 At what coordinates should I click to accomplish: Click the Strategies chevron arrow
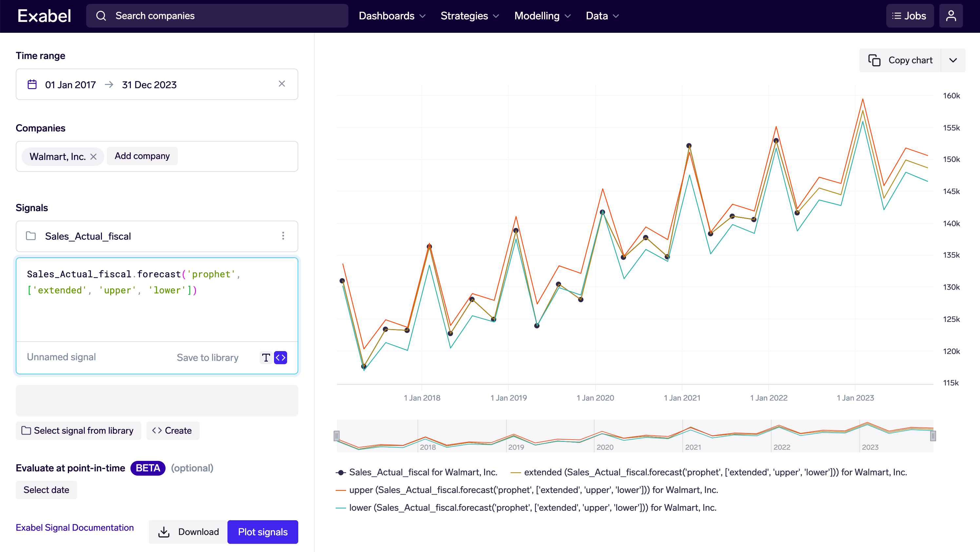pos(496,16)
